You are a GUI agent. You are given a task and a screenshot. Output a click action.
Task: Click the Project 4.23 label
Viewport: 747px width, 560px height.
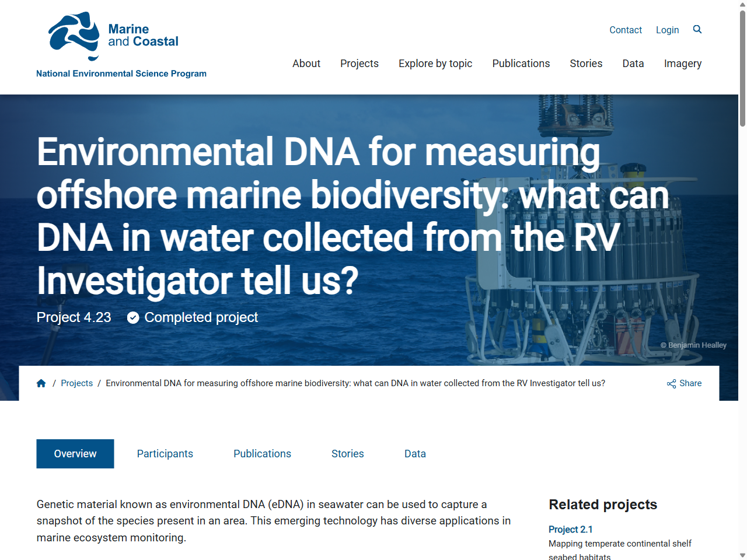[74, 317]
